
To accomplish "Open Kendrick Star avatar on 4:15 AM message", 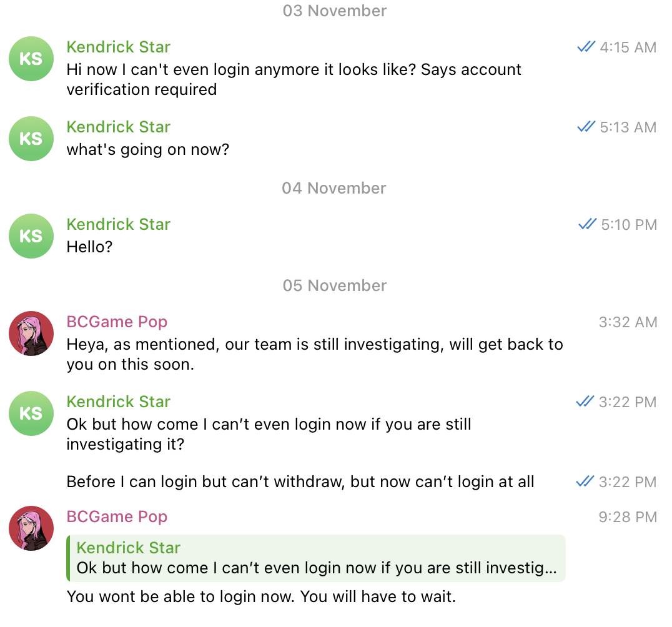I will click(31, 59).
